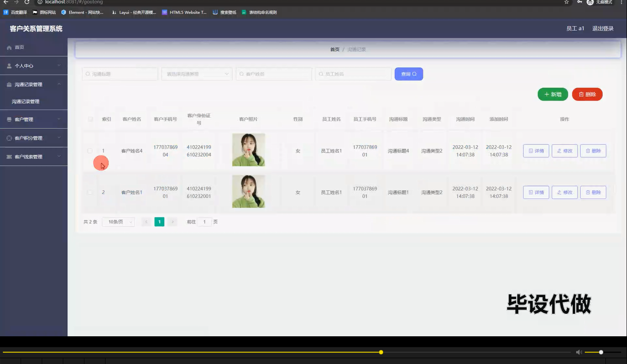627x364 pixels.
Task: Check the row for 客户姓名4
Action: 90,151
